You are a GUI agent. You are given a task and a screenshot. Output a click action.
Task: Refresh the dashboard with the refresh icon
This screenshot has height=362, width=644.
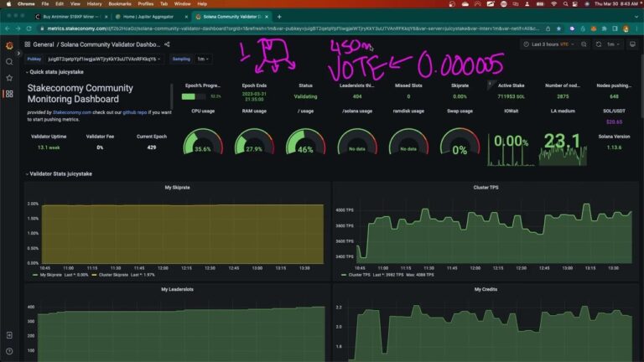click(x=600, y=44)
